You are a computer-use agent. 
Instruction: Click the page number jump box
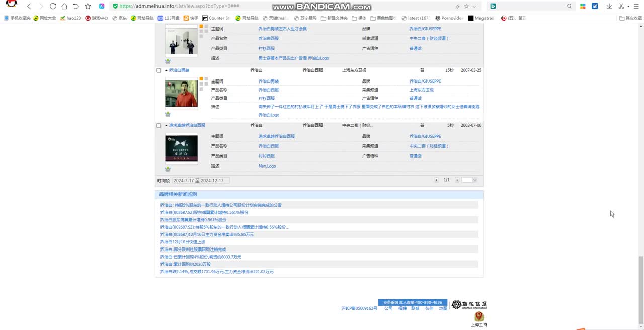pos(467,180)
